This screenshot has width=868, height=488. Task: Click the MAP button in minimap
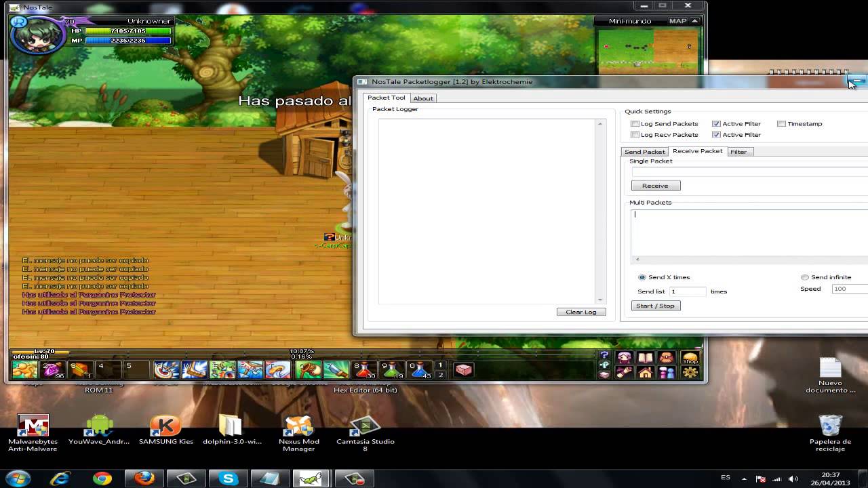coord(678,21)
